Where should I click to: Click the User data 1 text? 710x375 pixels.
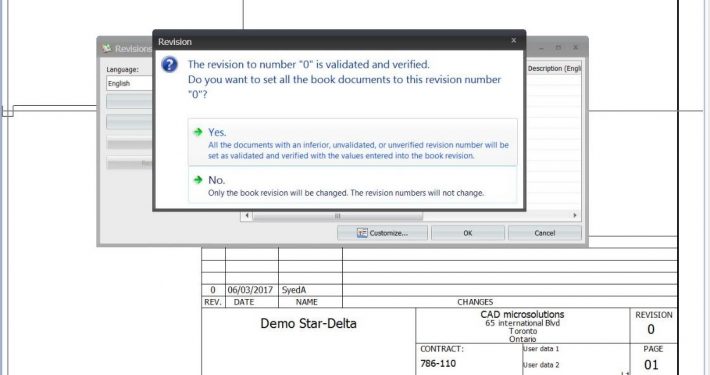tap(541, 349)
